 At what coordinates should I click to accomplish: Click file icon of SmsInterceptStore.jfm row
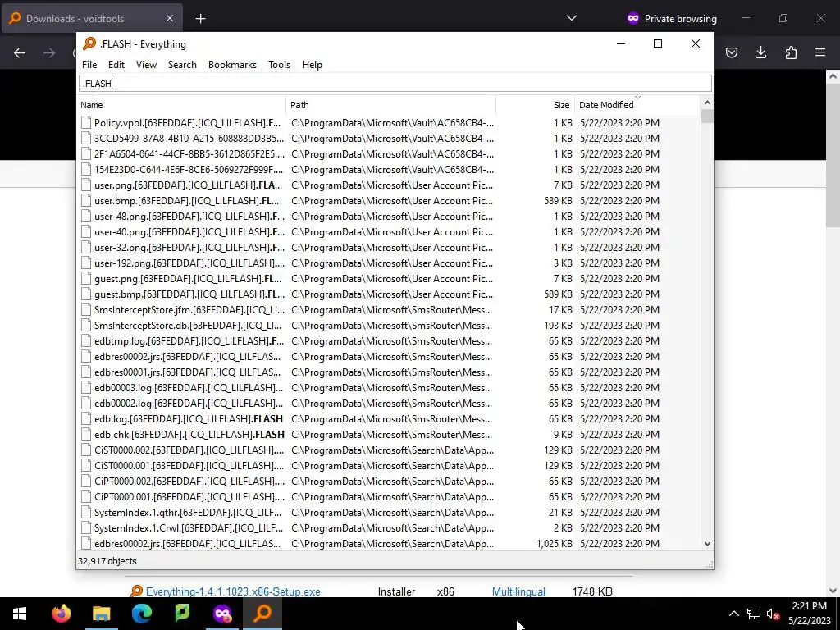(85, 309)
